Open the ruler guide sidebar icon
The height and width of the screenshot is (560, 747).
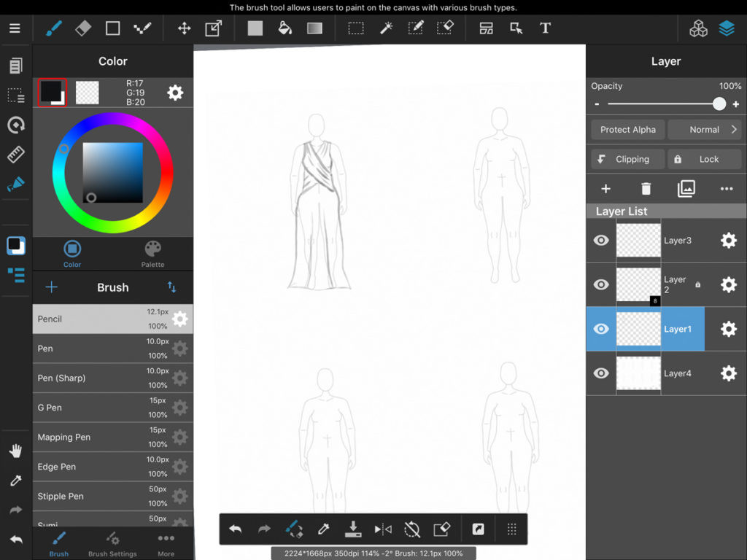click(x=16, y=155)
